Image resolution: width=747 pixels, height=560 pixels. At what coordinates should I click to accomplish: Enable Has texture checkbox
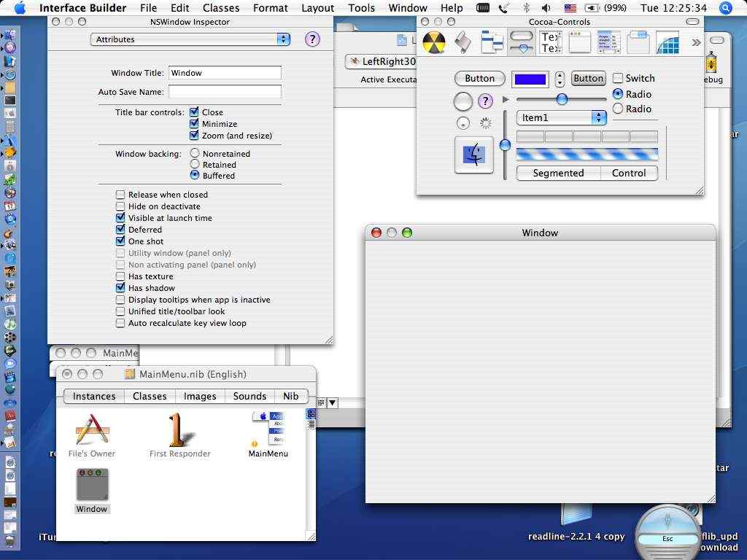tap(120, 276)
